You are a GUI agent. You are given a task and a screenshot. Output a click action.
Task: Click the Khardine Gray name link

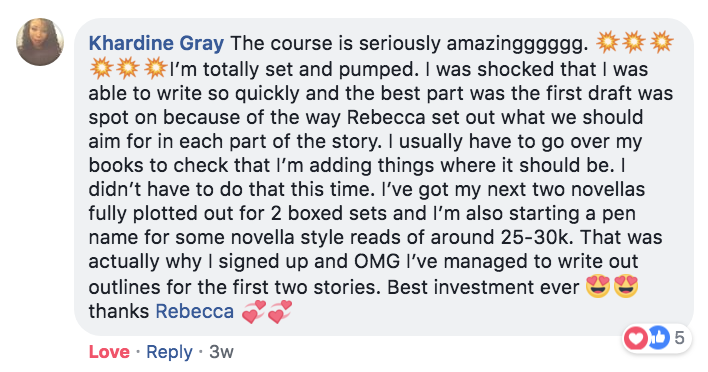pyautogui.click(x=156, y=43)
